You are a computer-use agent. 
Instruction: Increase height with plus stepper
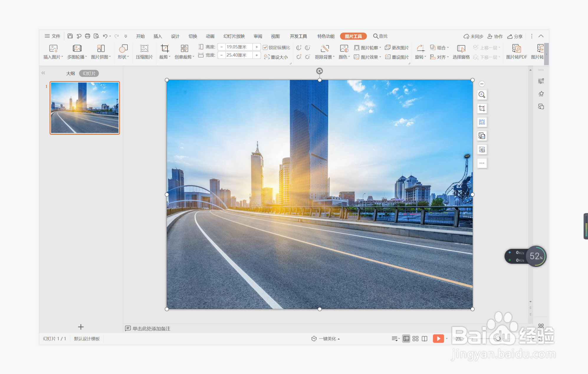point(257,47)
